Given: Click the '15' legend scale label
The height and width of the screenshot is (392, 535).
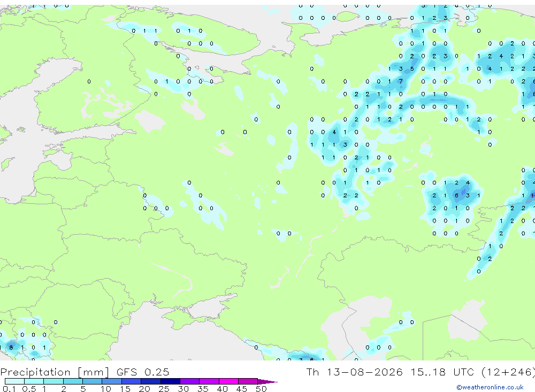Looking at the screenshot, I should coord(125,389).
